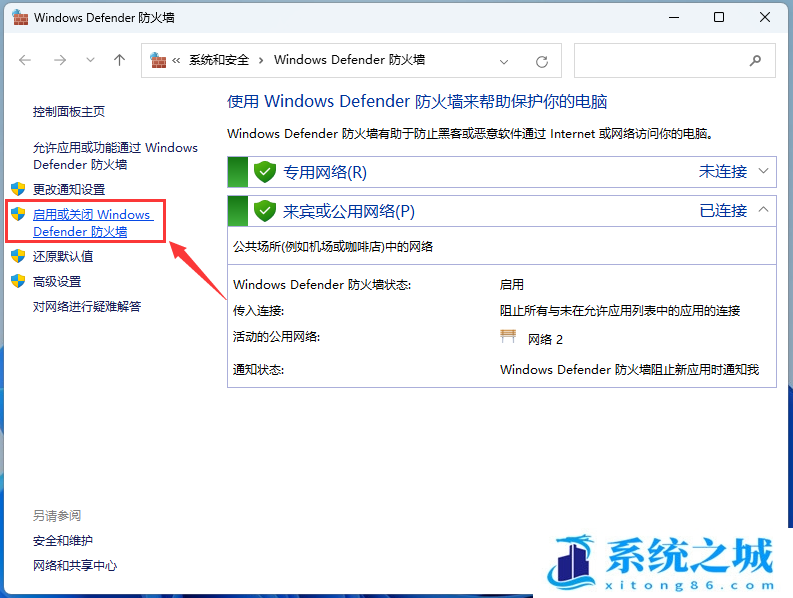This screenshot has height=598, width=793.
Task: Click shield icon beside 启用或关闭 Windows Defender 防火墙
Action: [x=18, y=214]
